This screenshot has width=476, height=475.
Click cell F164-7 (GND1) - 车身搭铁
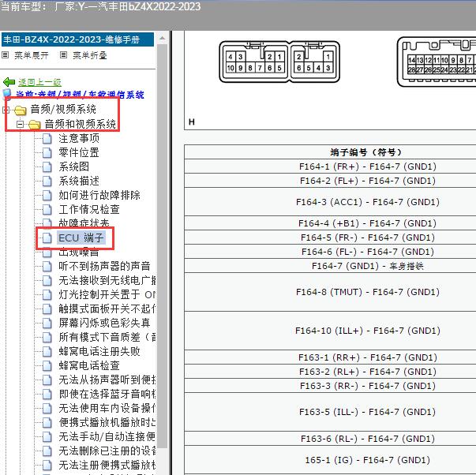[x=330, y=266]
